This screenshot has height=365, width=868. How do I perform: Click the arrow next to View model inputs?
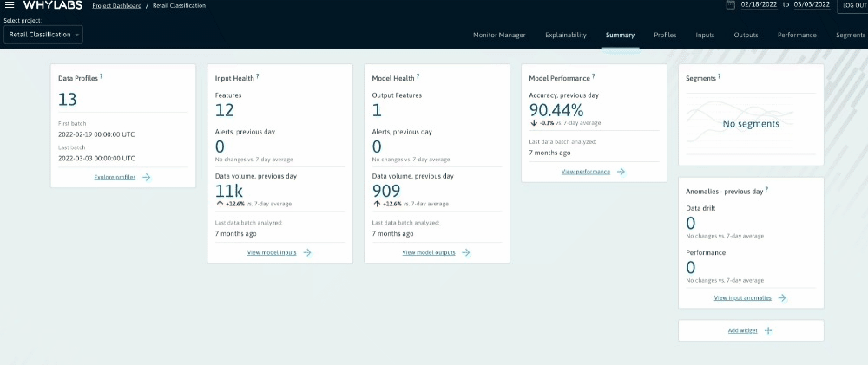click(x=307, y=252)
